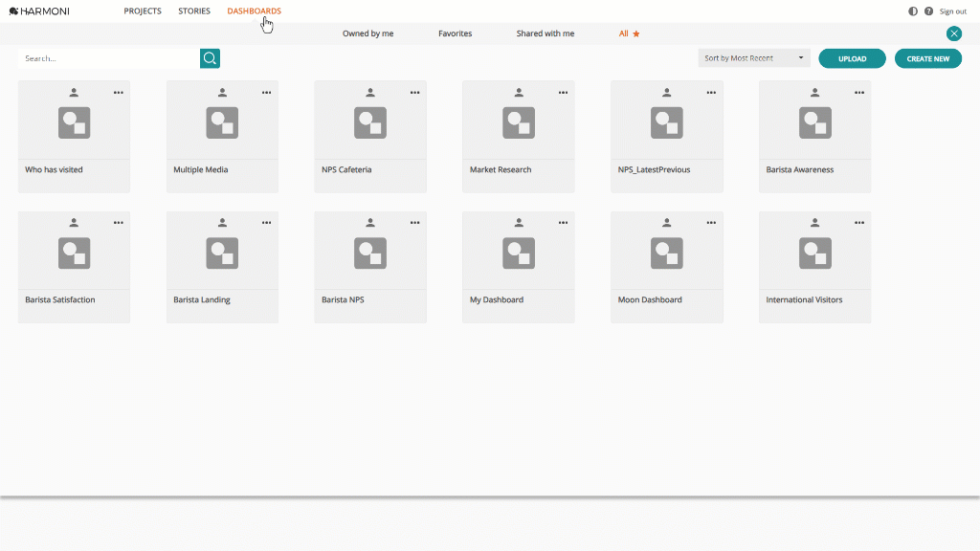Toggle the contrast theme icon
980x551 pixels.
coord(913,11)
